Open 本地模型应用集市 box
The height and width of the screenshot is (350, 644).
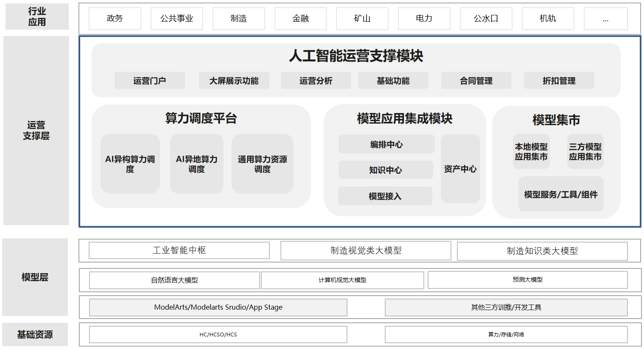(531, 152)
